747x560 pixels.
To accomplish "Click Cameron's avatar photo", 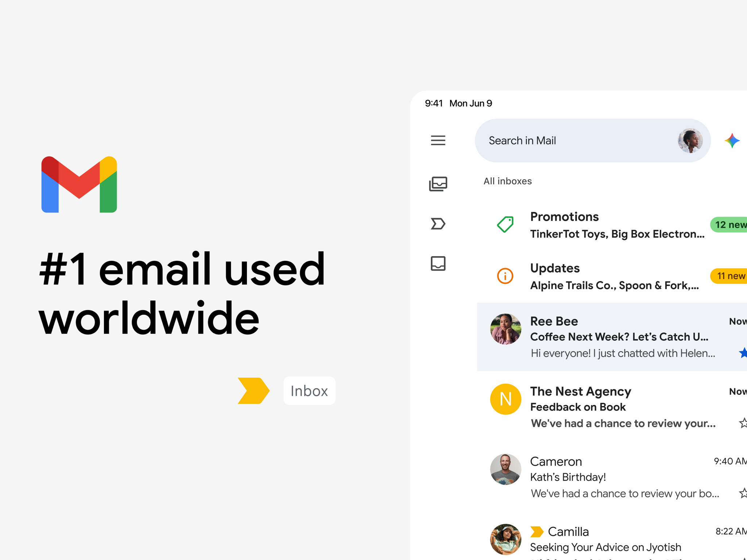I will click(505, 469).
